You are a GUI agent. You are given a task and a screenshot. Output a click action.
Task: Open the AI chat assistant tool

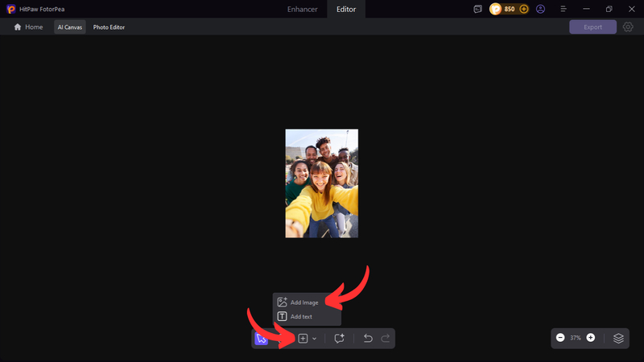pos(339,339)
